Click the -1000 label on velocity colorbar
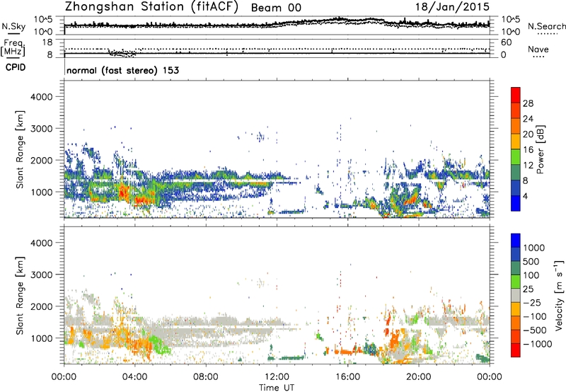 [x=538, y=344]
